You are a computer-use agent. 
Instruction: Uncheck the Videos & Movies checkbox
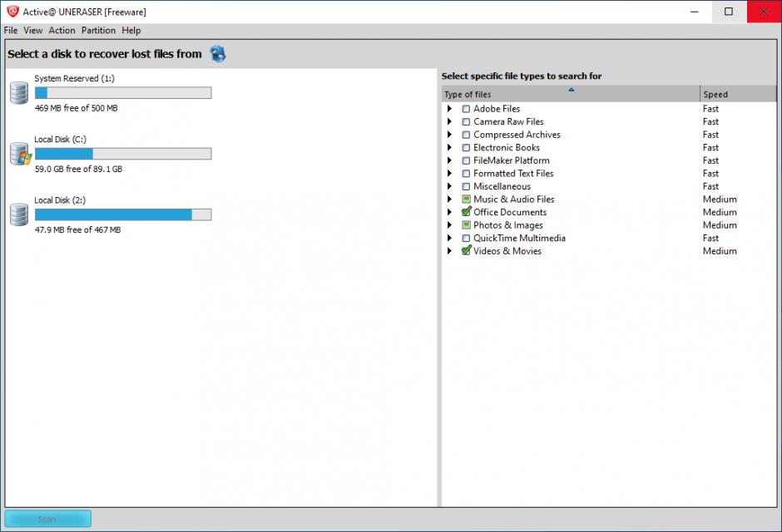tap(467, 250)
